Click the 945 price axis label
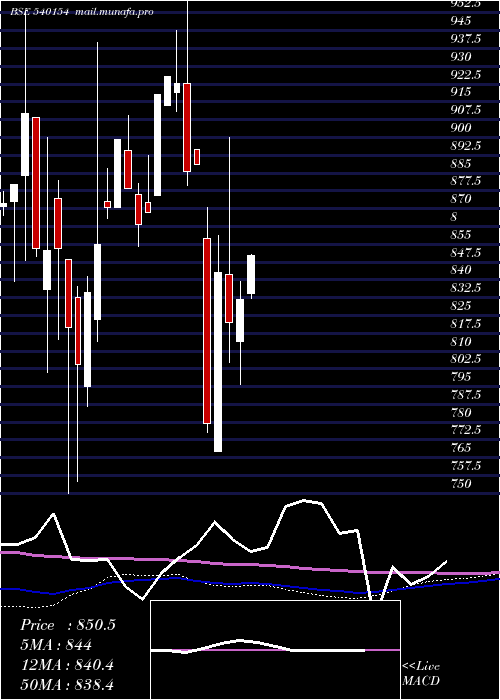Viewport: 500px width, 700px height. point(461,21)
